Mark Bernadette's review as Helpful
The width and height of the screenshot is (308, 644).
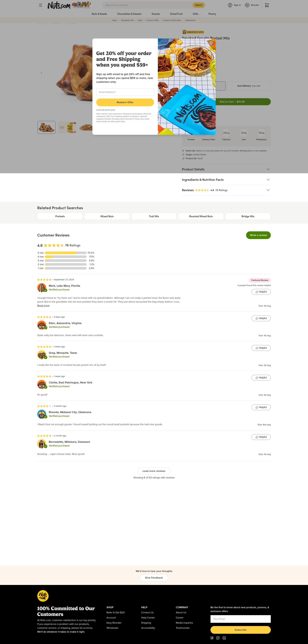[261, 437]
